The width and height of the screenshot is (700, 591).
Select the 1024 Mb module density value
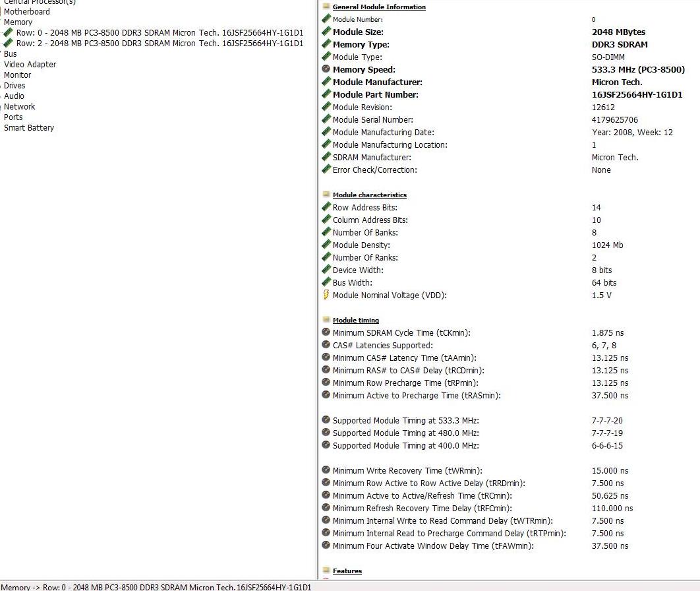point(607,245)
